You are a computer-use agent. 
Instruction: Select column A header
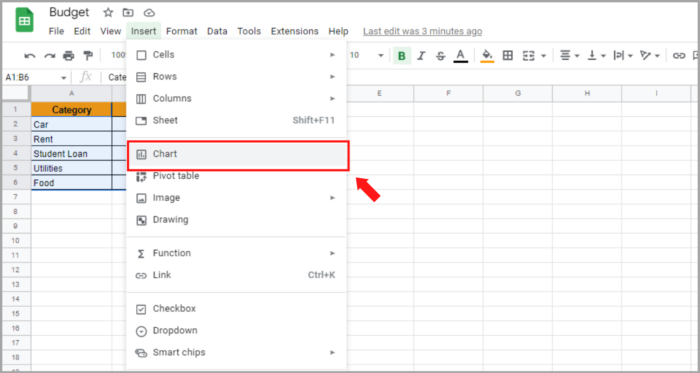point(71,94)
